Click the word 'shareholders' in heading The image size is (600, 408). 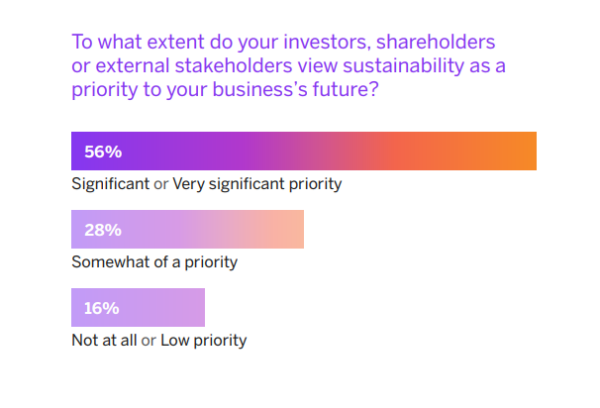[436, 42]
